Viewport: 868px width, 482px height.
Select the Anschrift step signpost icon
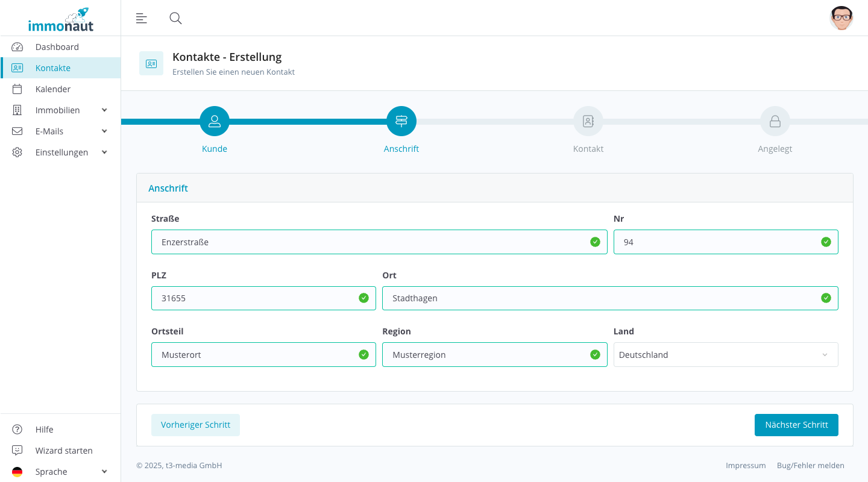point(401,121)
